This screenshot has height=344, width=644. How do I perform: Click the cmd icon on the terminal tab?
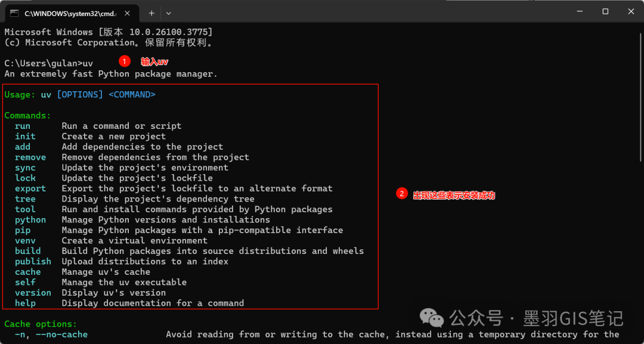click(14, 13)
